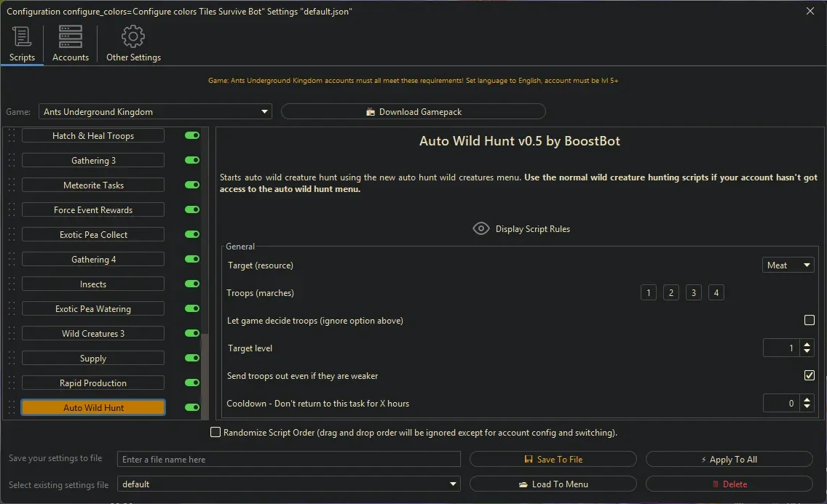Open the Other Settings gear icon
Image resolution: width=827 pixels, height=504 pixels.
(x=133, y=36)
